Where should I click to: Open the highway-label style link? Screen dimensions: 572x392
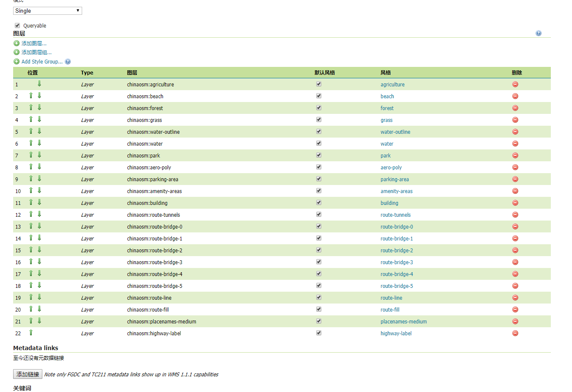click(x=396, y=333)
